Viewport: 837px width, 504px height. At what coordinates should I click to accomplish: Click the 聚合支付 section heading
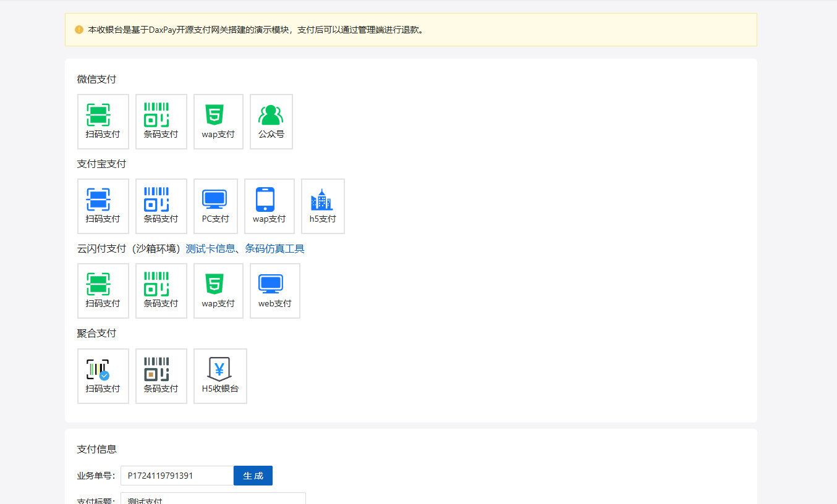pyautogui.click(x=96, y=333)
